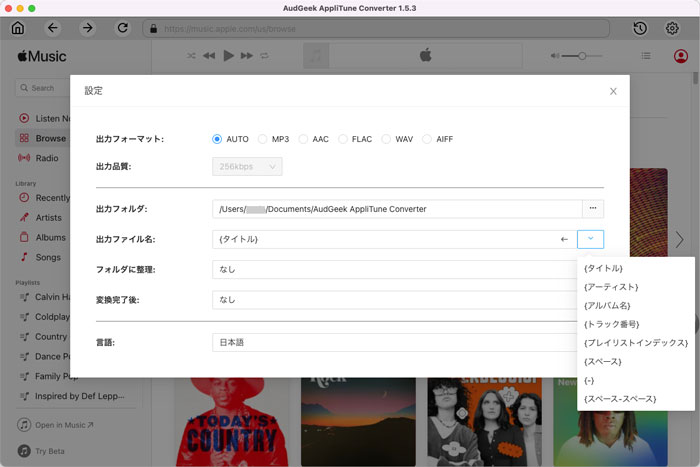
Task: Open Artists in the library
Action: tap(41, 217)
